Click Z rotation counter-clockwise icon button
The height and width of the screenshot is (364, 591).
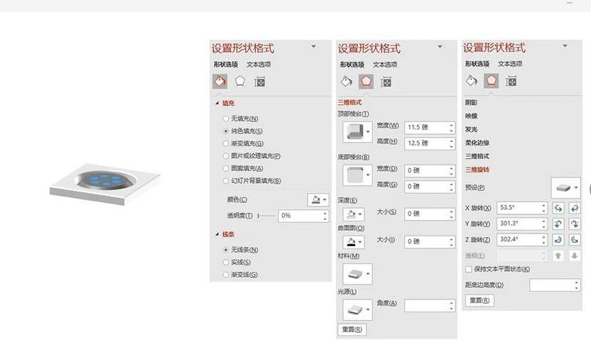point(575,239)
